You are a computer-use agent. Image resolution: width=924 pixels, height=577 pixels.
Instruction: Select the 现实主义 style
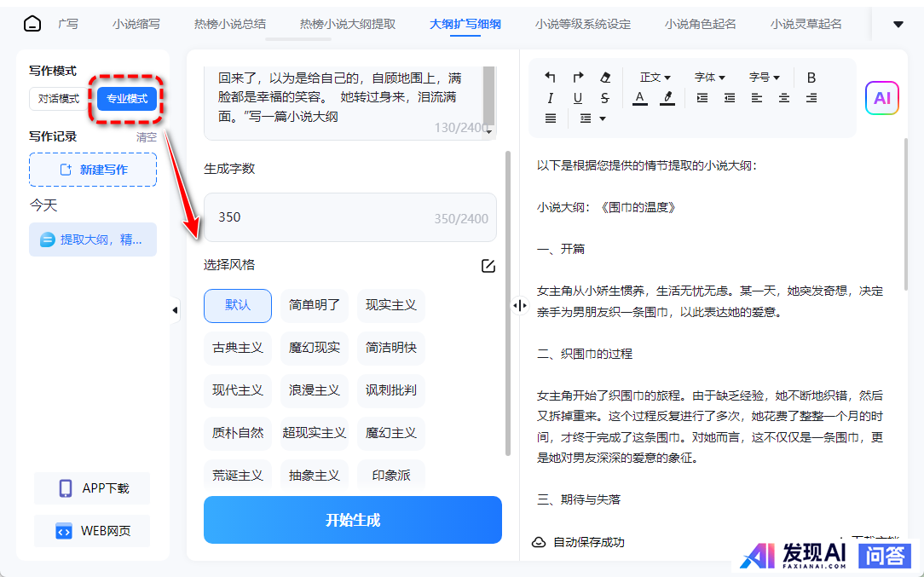tap(390, 305)
